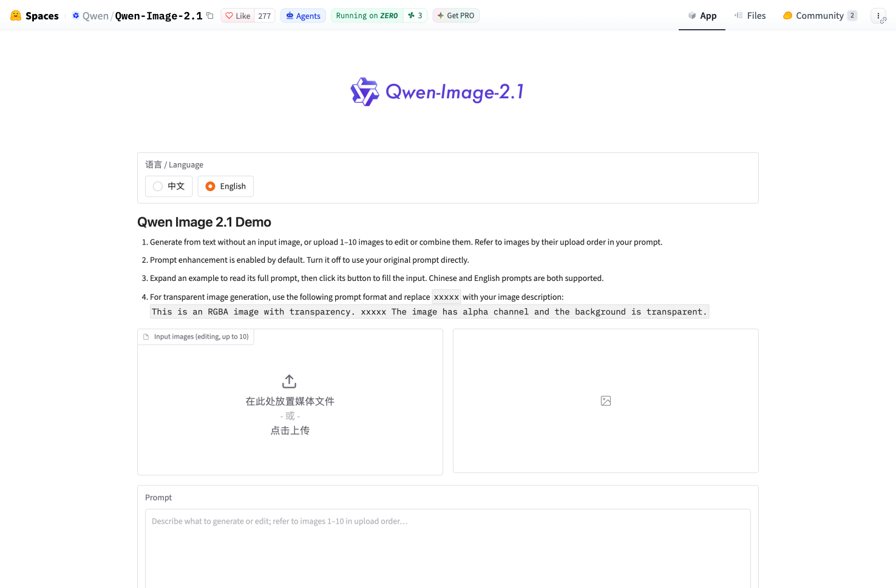Click the upload arrow icon
896x588 pixels.
pos(290,381)
